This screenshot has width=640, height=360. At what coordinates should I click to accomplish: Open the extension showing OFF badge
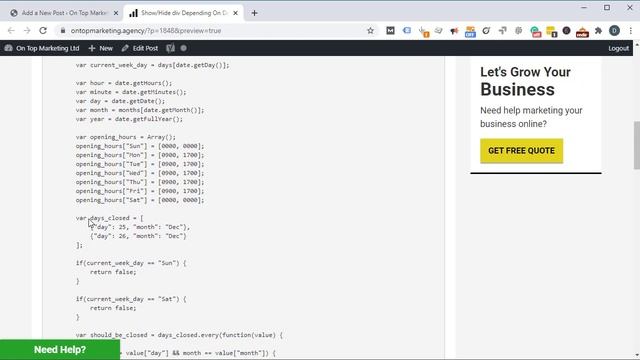click(x=470, y=31)
